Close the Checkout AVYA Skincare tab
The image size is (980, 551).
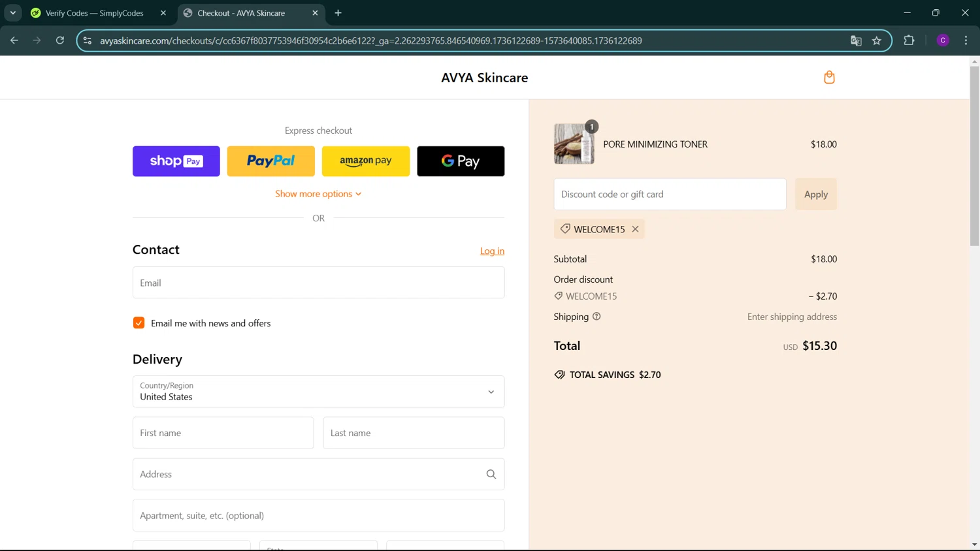315,13
